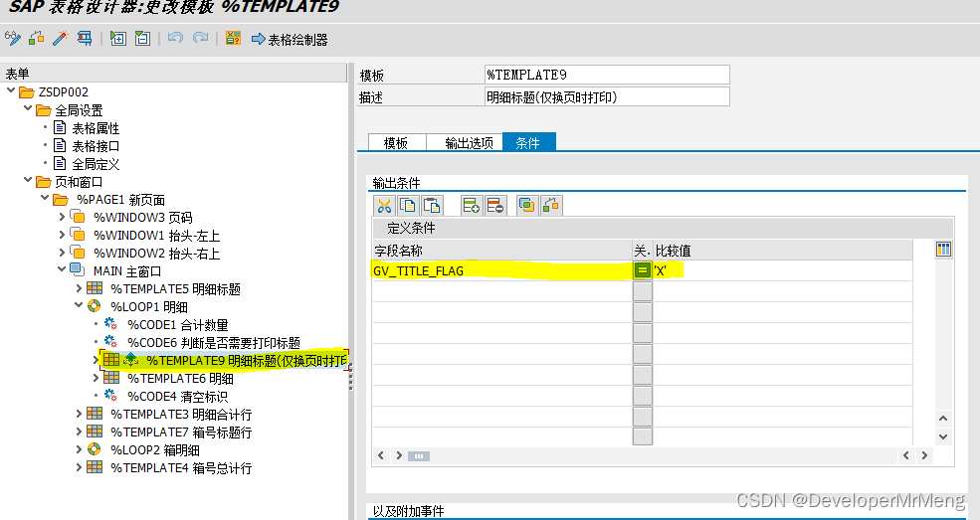Click the 比较值 column header
980x520 pixels.
(x=782, y=251)
